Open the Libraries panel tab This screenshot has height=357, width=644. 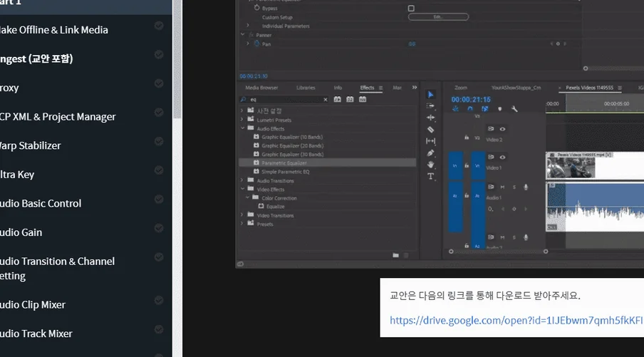[x=306, y=88]
